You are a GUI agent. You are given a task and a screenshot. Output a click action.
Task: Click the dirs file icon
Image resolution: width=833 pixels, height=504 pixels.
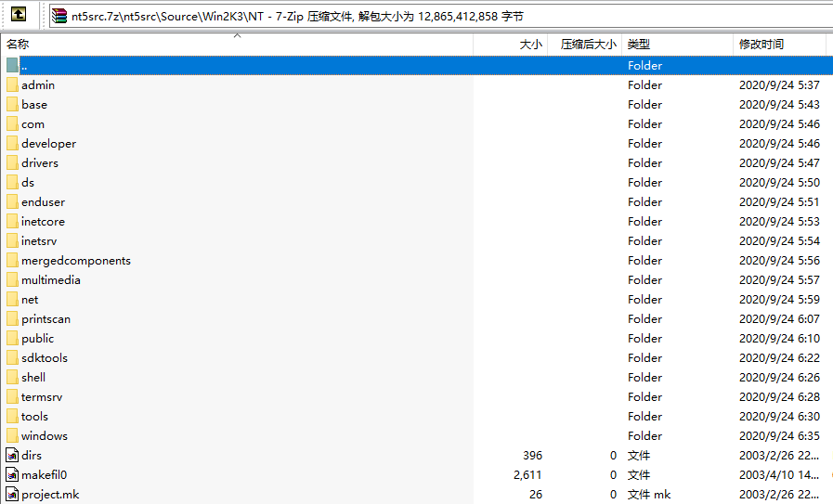tap(12, 455)
